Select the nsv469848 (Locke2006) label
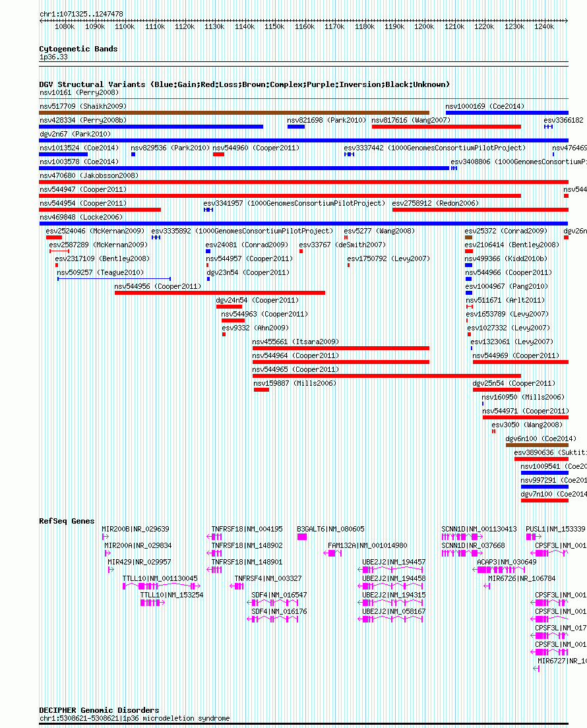The height and width of the screenshot is (728, 587). tap(81, 218)
